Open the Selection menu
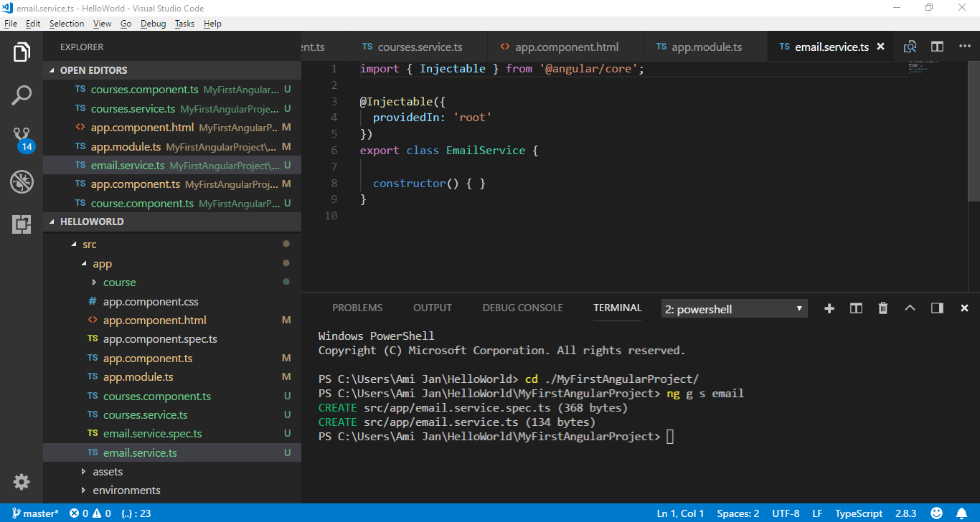980x522 pixels. [67, 24]
